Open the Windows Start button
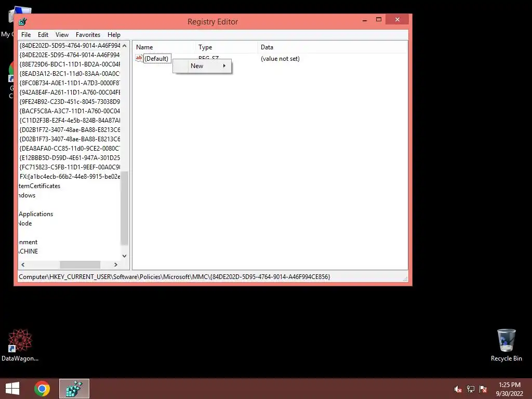The image size is (532, 399). click(x=12, y=389)
